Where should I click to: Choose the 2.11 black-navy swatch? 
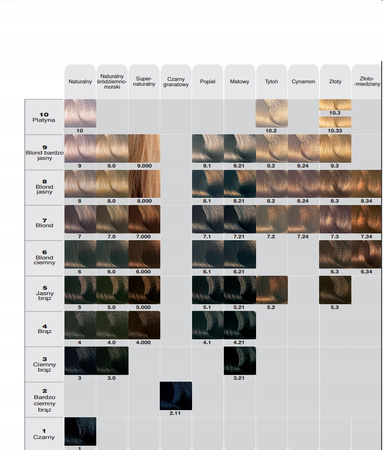(176, 396)
